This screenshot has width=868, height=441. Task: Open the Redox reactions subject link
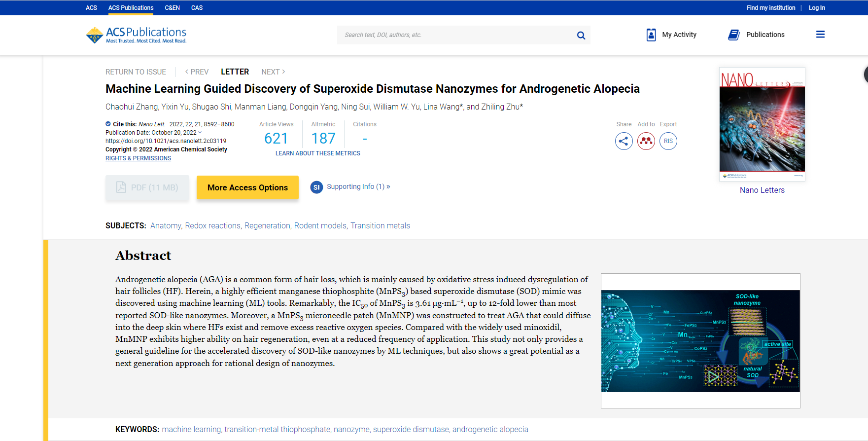click(213, 225)
